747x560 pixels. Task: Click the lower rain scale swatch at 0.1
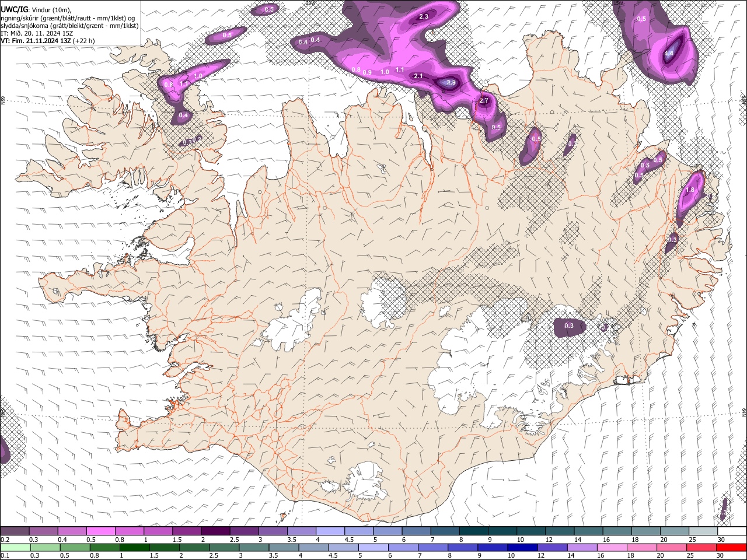(15, 548)
